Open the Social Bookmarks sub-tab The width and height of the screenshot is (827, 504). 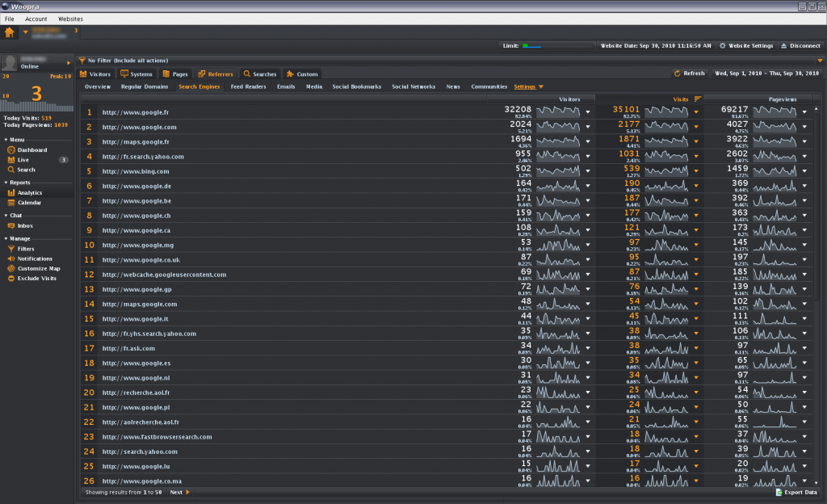356,86
